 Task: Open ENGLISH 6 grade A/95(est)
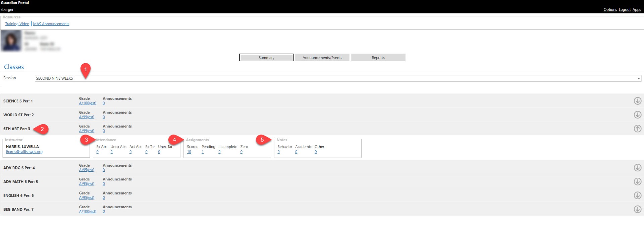click(x=87, y=198)
